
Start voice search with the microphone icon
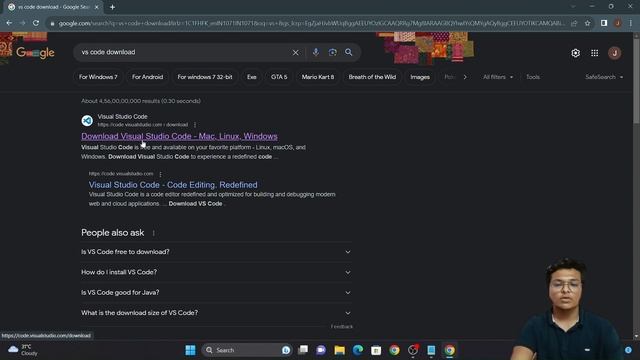coord(316,52)
